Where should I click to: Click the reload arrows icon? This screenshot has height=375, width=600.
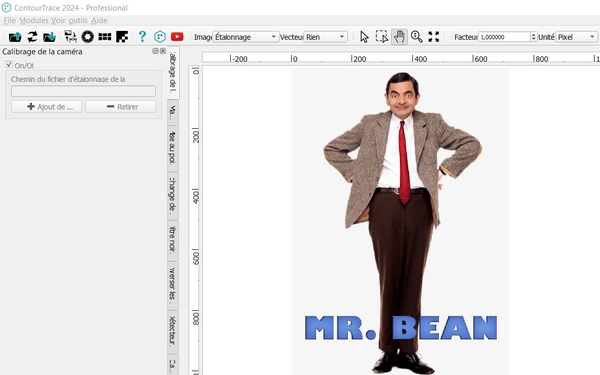(x=32, y=37)
